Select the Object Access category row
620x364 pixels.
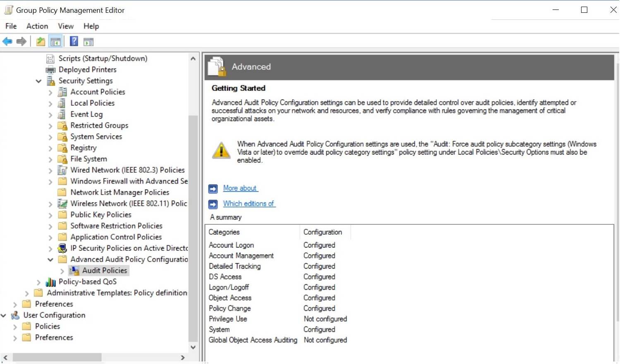pos(230,297)
